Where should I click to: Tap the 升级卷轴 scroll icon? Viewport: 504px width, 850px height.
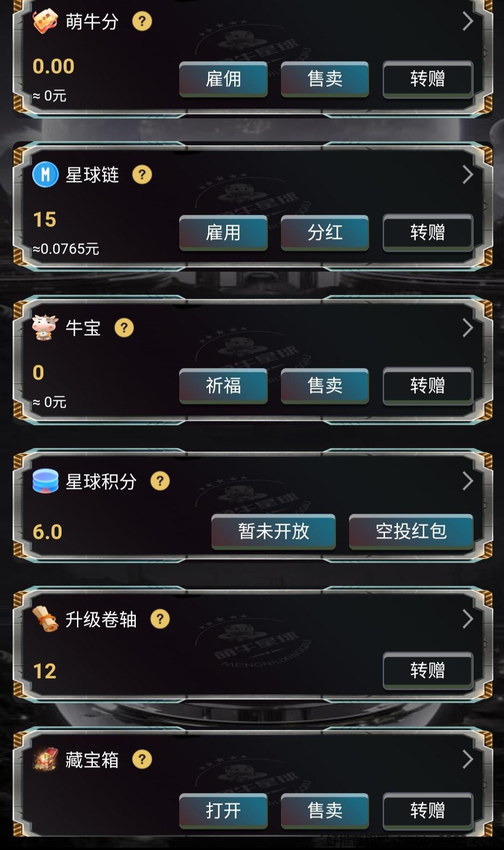(45, 619)
